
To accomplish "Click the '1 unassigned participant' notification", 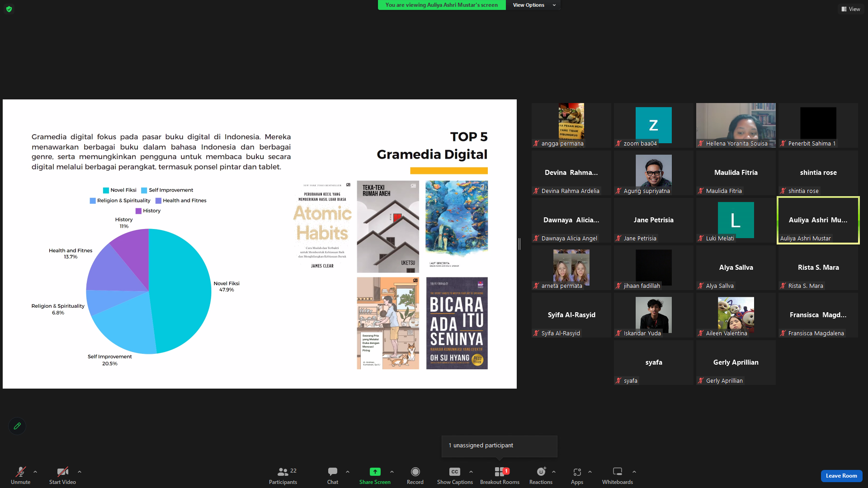I will [499, 446].
